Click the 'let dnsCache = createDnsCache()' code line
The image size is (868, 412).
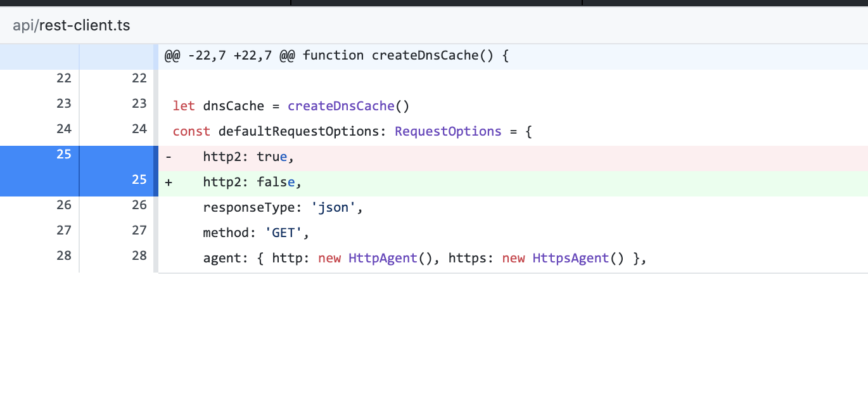tap(291, 106)
